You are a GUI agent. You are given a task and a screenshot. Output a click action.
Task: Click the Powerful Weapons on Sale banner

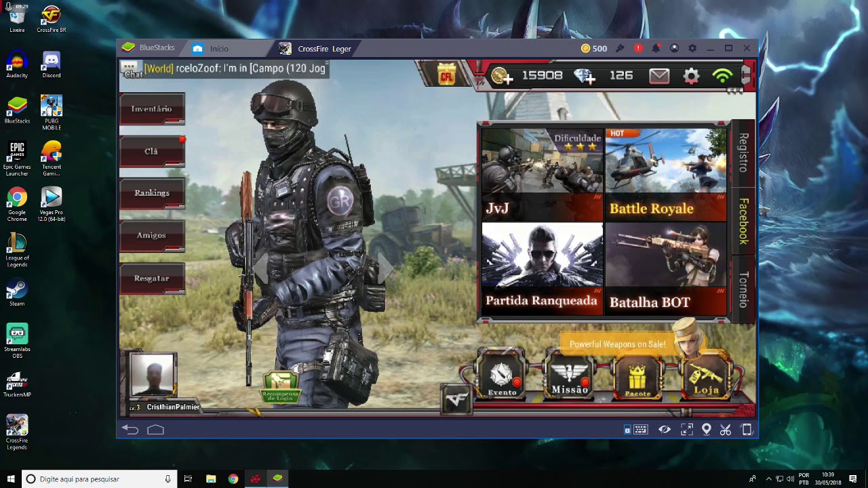point(617,344)
